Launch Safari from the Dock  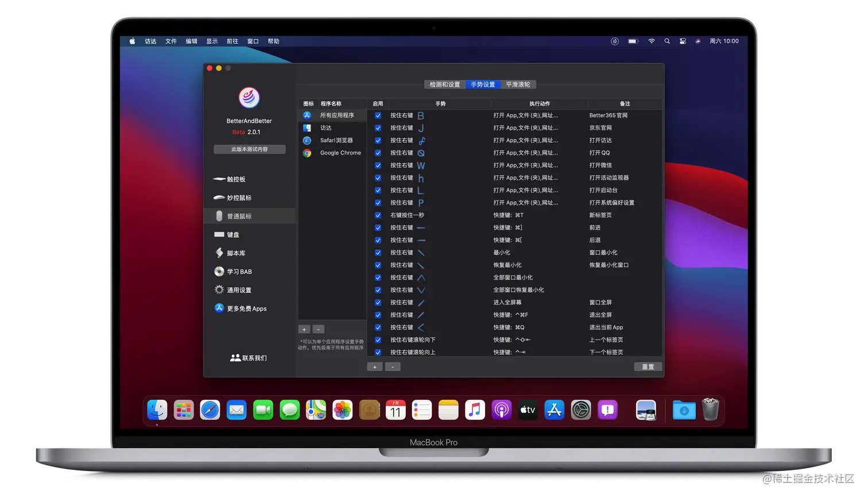click(x=210, y=410)
